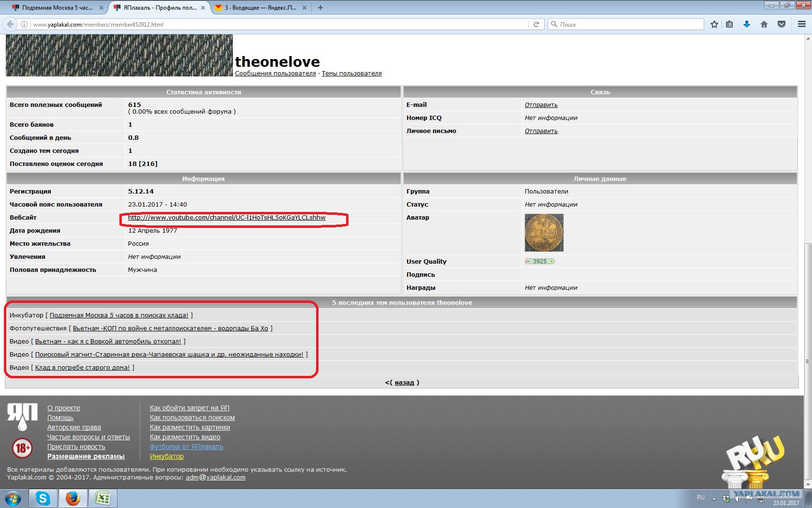
Task: Open topic 'Подземная Москва 5 часов в поисках клада!'
Action: click(x=119, y=315)
